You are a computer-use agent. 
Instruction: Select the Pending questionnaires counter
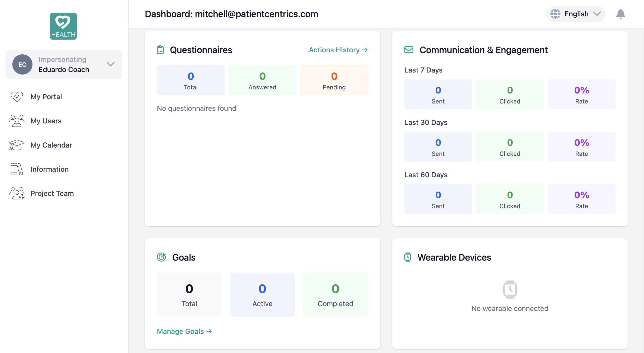point(334,80)
